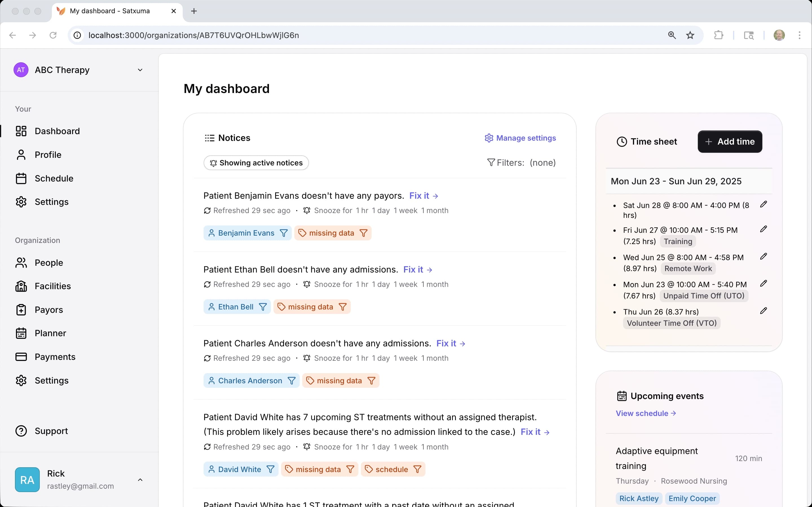Click the Support help icon
Screen dimensions: 812x507
pyautogui.click(x=21, y=431)
